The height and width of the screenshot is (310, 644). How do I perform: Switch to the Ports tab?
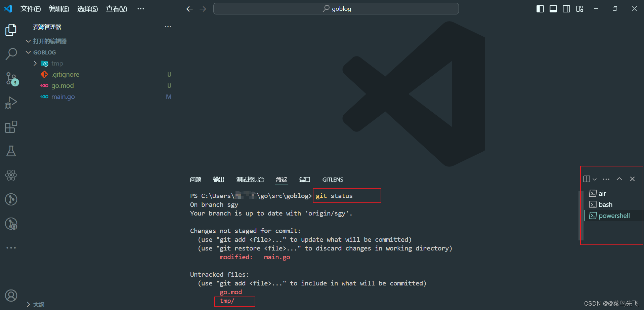point(305,180)
